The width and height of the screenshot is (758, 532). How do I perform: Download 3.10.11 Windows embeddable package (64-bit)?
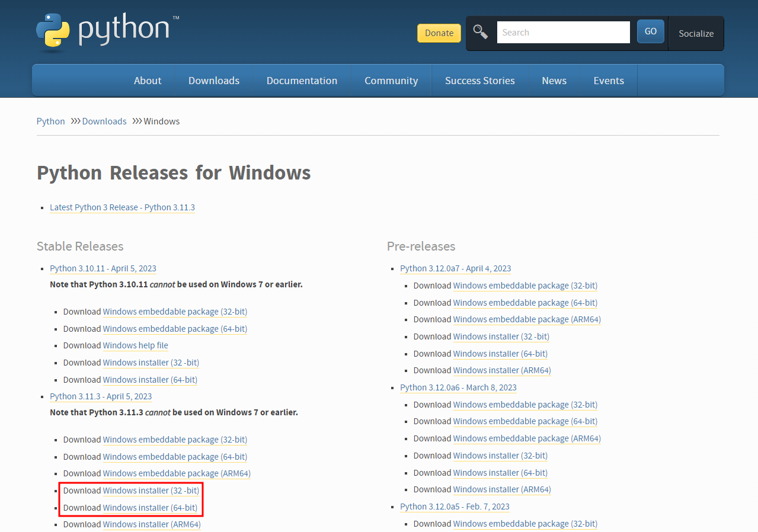[x=175, y=329]
